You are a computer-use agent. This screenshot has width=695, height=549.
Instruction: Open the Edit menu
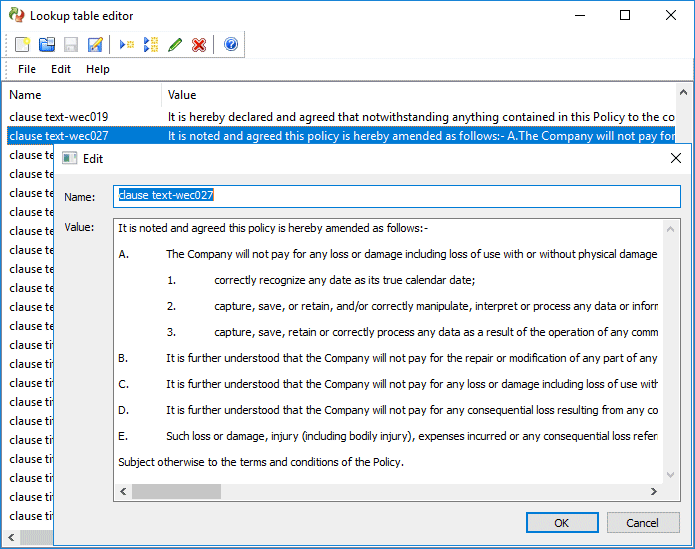pyautogui.click(x=61, y=69)
